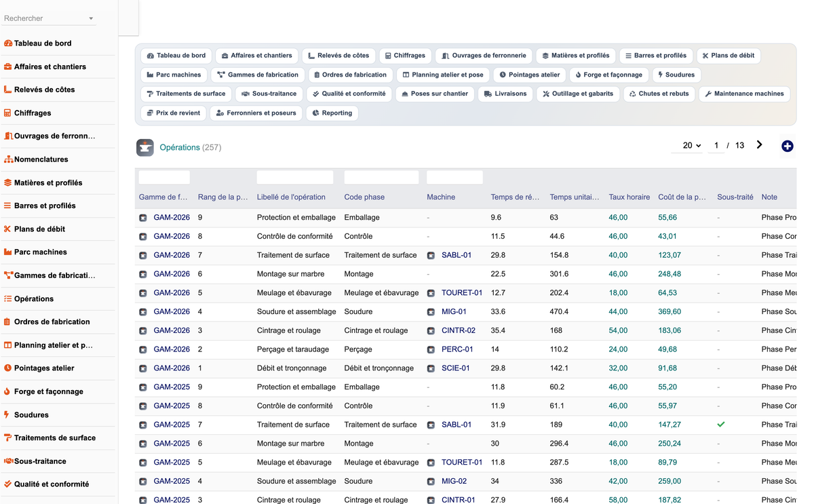
Task: Open machine link MIG-01
Action: 454,312
